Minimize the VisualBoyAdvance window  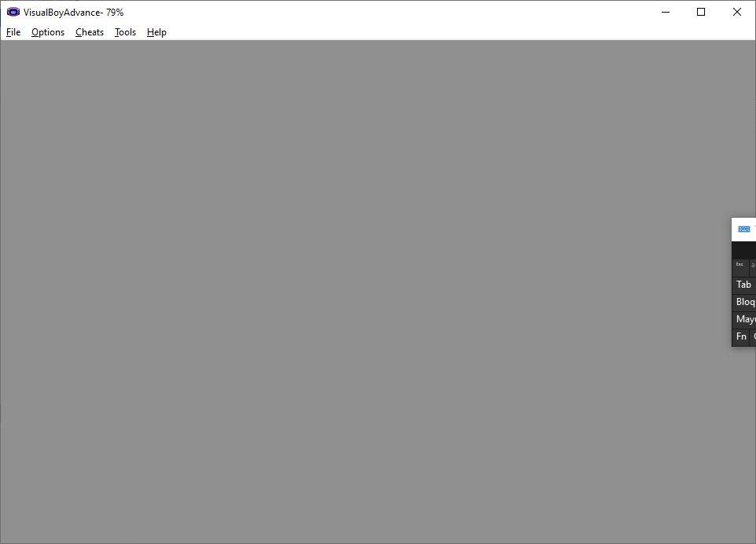coord(666,12)
